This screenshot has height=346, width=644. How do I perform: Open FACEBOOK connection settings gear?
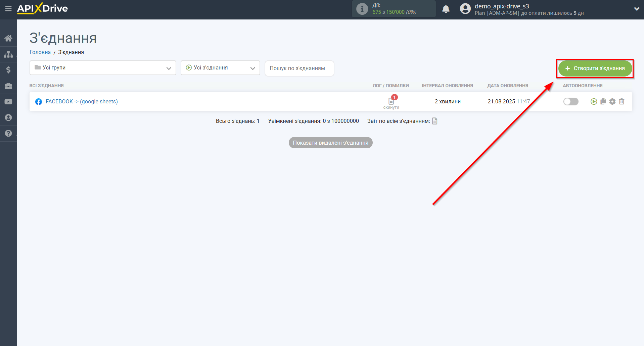(x=612, y=101)
